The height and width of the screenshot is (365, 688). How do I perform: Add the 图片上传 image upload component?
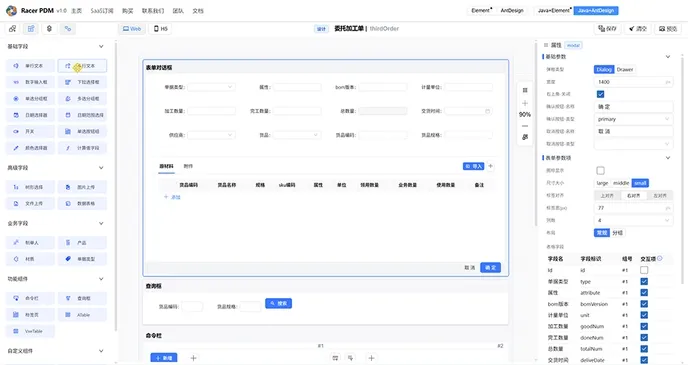(x=82, y=187)
